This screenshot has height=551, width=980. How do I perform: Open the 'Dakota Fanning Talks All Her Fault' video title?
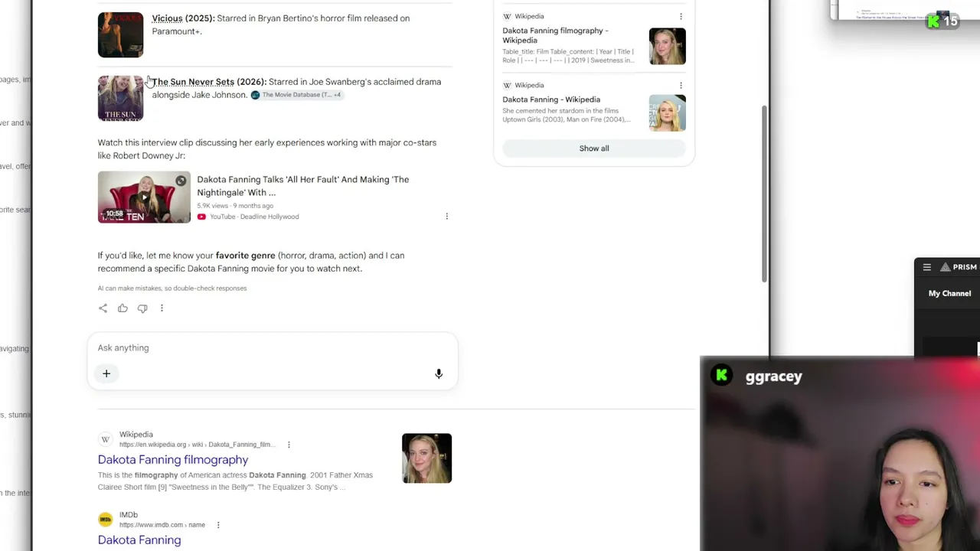pyautogui.click(x=303, y=186)
